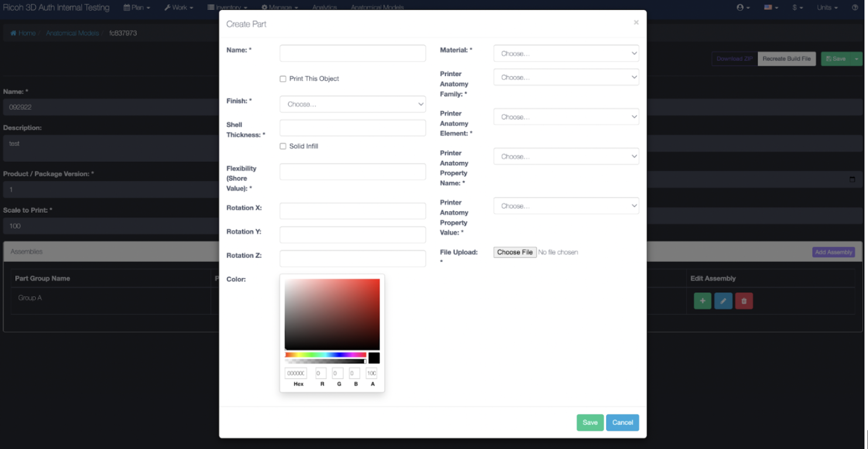The height and width of the screenshot is (449, 868).
Task: Click the Choose File upload button
Action: coord(515,253)
